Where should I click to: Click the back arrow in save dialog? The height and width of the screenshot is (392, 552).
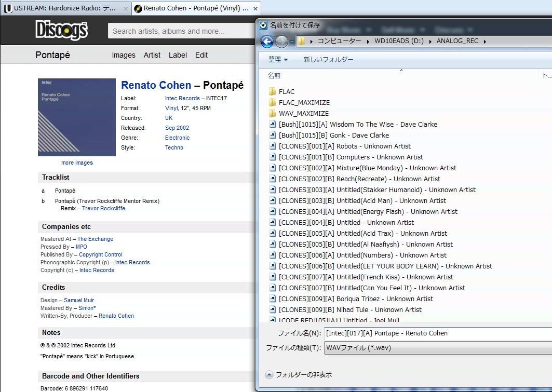click(267, 42)
